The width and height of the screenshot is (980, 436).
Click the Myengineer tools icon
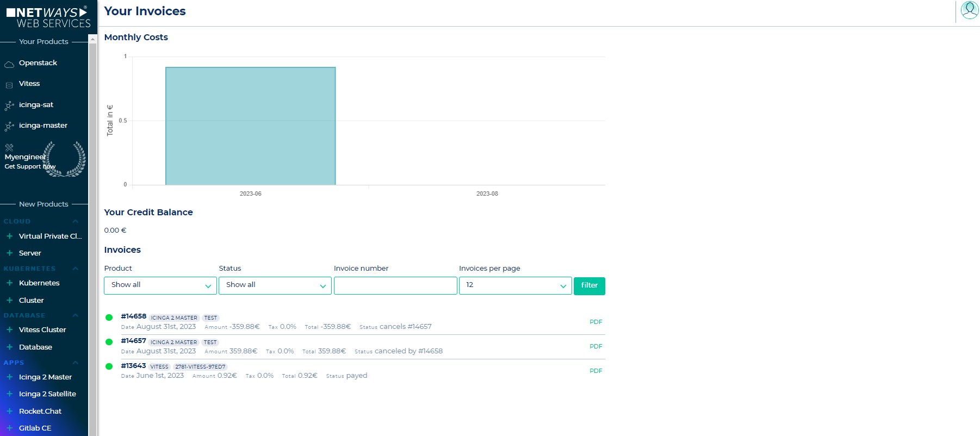(9, 147)
